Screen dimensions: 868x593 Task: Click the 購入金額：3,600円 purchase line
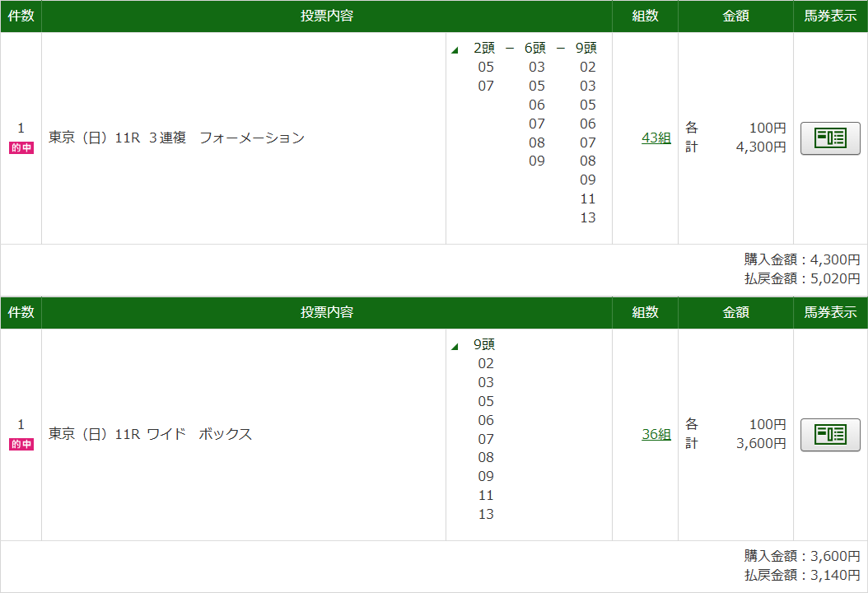coord(801,556)
